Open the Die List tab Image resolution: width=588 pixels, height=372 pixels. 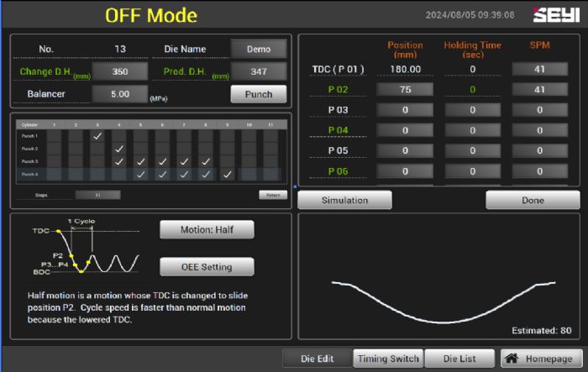coord(459,359)
